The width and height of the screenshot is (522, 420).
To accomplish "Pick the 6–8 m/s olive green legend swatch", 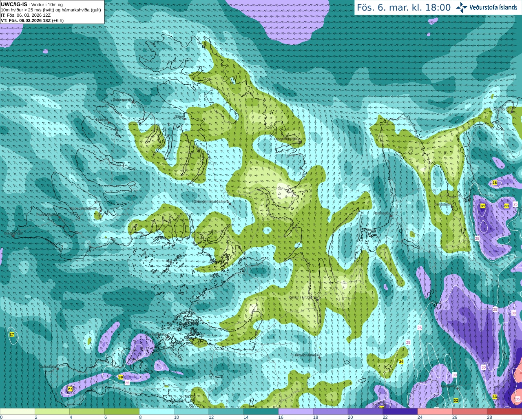I will point(122,411).
